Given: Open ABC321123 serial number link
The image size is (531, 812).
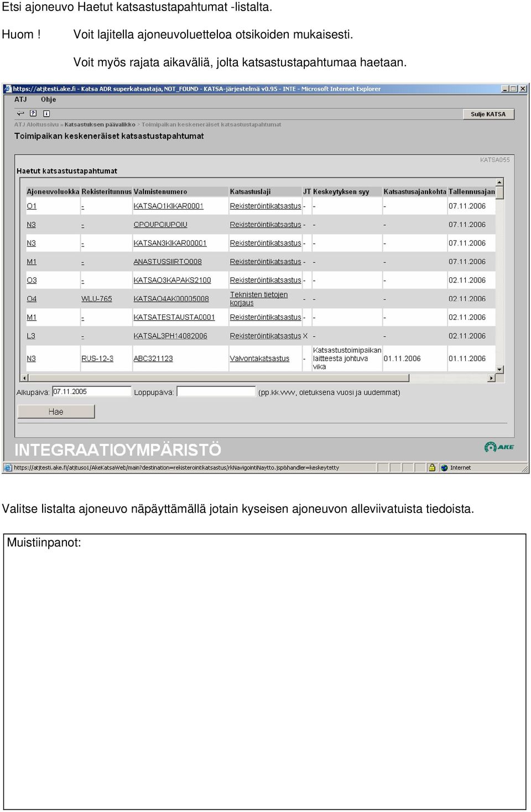Looking at the screenshot, I should pyautogui.click(x=153, y=358).
